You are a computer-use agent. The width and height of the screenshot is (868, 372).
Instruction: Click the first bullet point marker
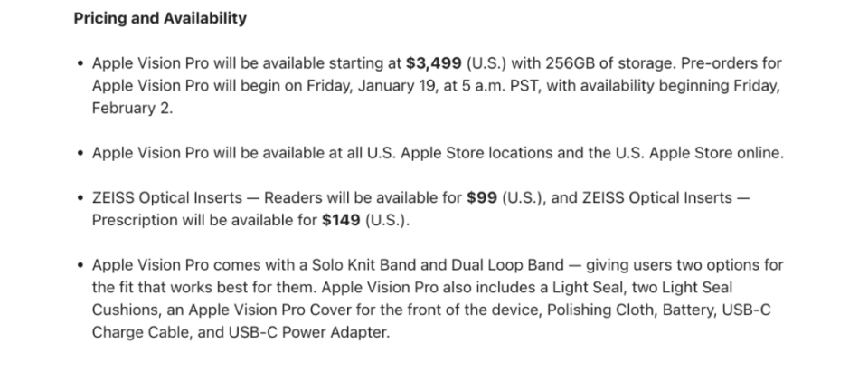coord(80,63)
